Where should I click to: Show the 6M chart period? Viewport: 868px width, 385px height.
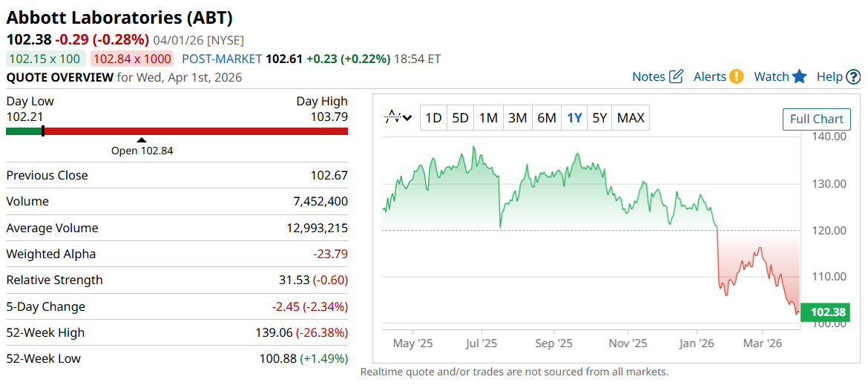pyautogui.click(x=547, y=117)
